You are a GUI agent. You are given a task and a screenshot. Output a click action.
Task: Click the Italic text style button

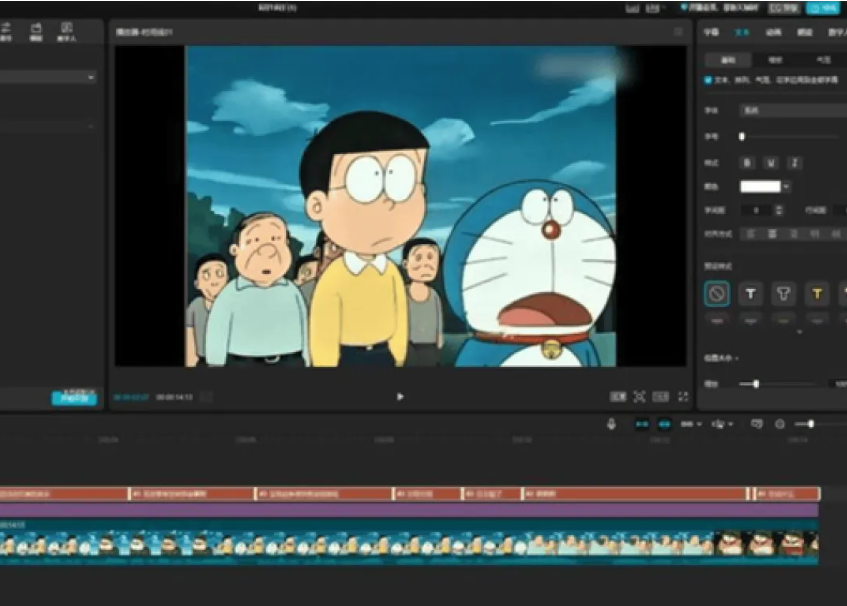click(x=795, y=162)
